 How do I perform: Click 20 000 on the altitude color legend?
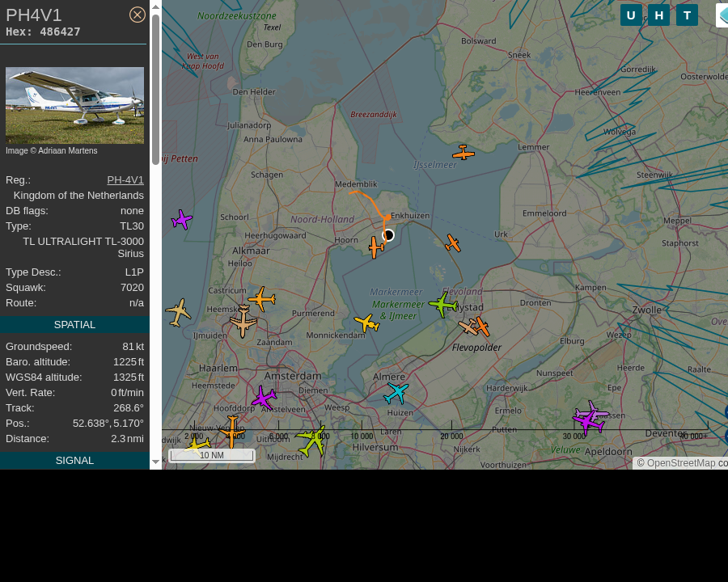tap(451, 436)
